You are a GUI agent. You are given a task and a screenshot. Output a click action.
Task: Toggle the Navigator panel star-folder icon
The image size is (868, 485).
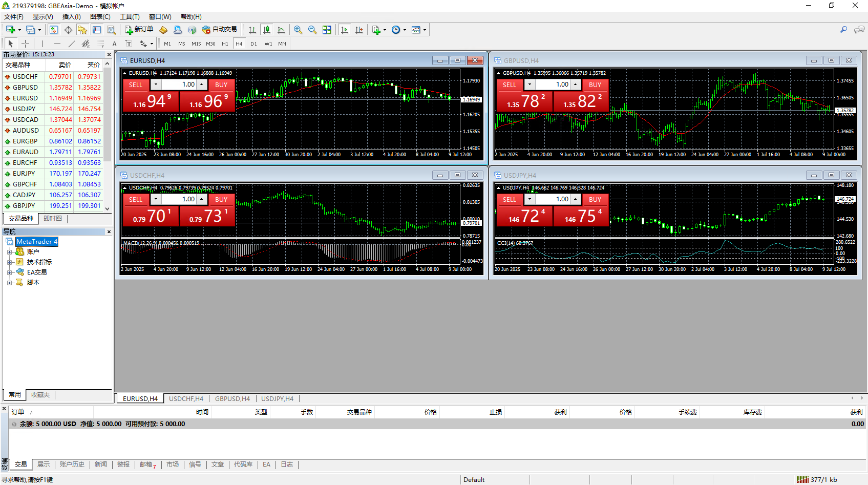point(82,30)
